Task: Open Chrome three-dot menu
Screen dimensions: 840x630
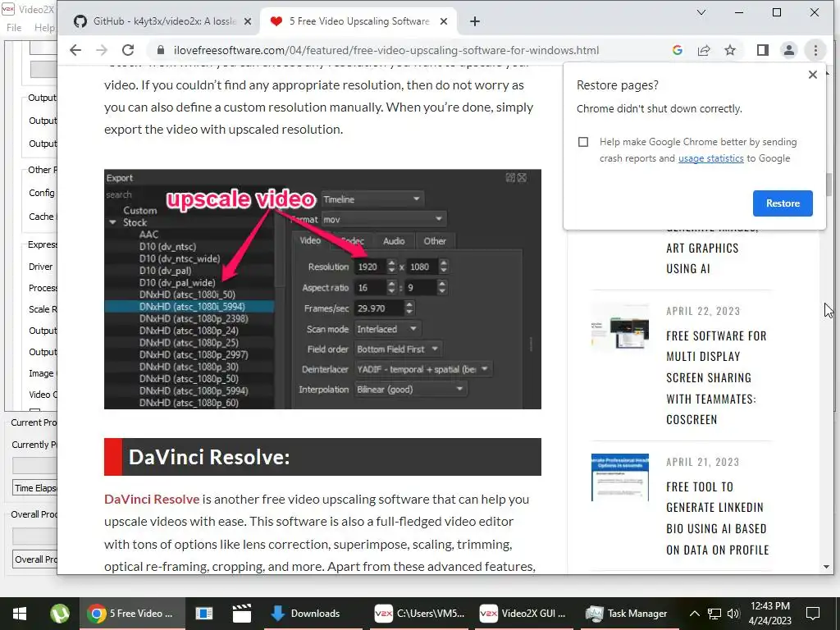Action: [815, 50]
